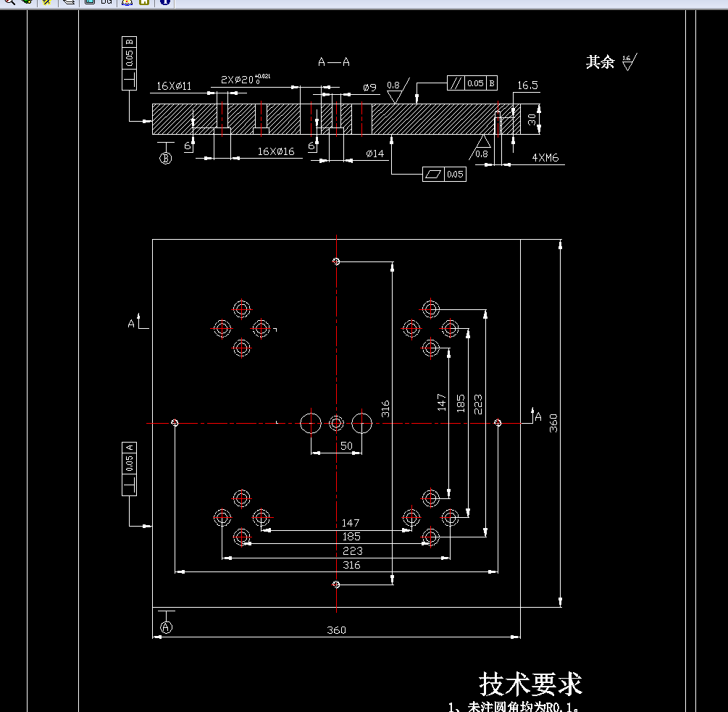
Task: Select the rotated 316 dimension text
Action: 385,409
